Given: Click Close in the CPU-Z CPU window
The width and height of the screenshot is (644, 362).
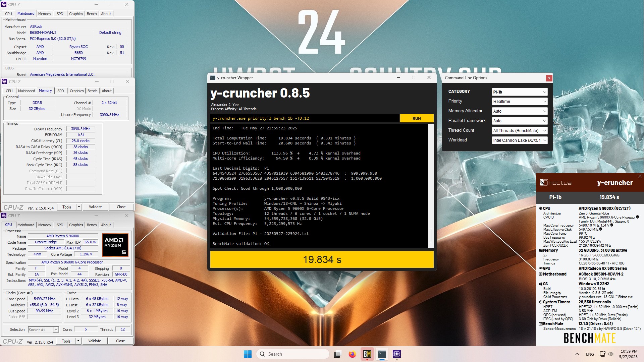Looking at the screenshot, I should (120, 341).
